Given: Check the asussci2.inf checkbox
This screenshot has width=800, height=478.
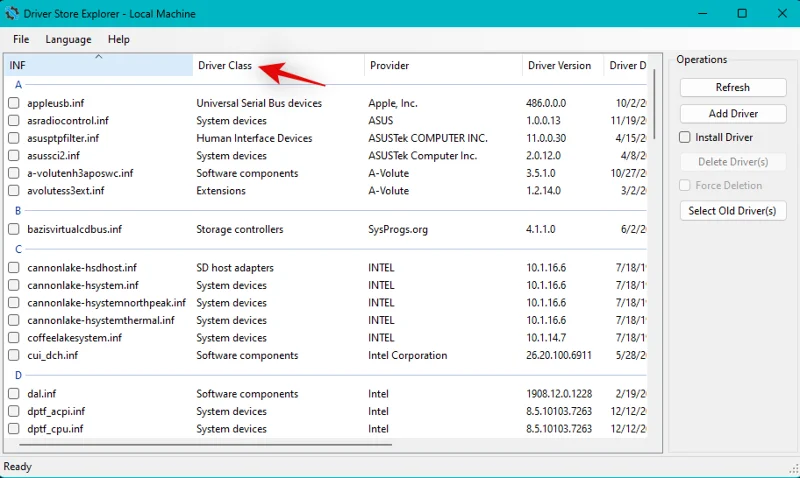Looking at the screenshot, I should coord(14,156).
